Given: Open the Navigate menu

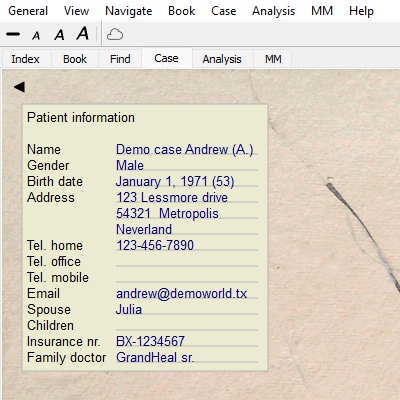Looking at the screenshot, I should [x=129, y=11].
